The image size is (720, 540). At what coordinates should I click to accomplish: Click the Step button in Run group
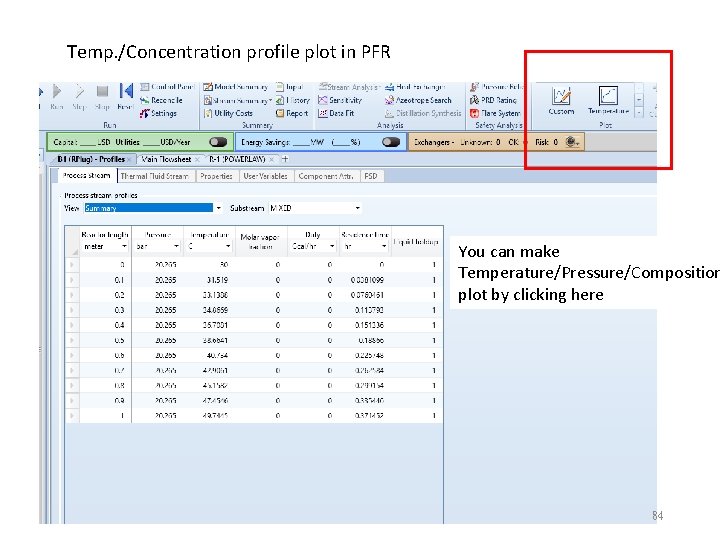point(79,96)
